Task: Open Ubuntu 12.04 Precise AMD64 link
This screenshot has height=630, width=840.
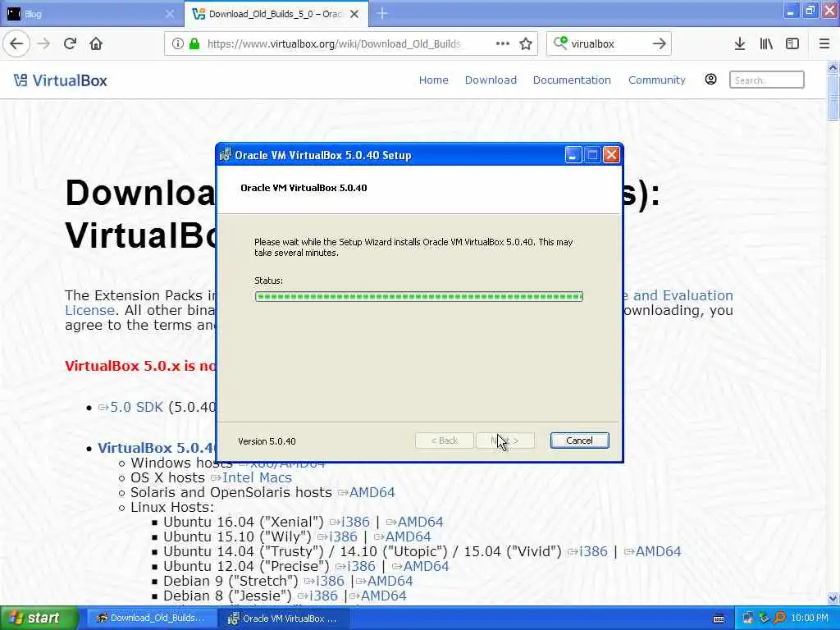Action: [x=421, y=566]
